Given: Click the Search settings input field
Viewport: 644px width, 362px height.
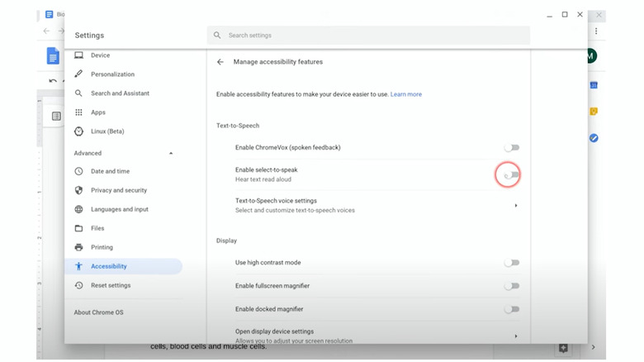Looking at the screenshot, I should tap(368, 36).
